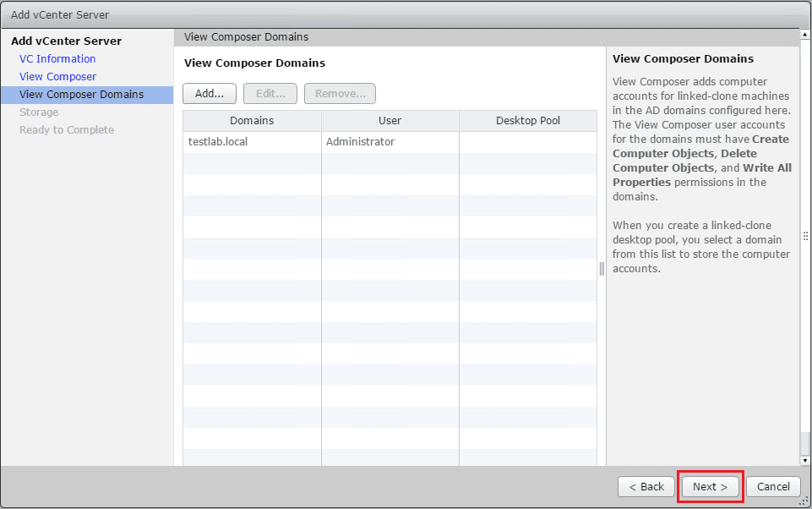This screenshot has height=509, width=812.
Task: Sort by the Domains column header
Action: point(252,120)
